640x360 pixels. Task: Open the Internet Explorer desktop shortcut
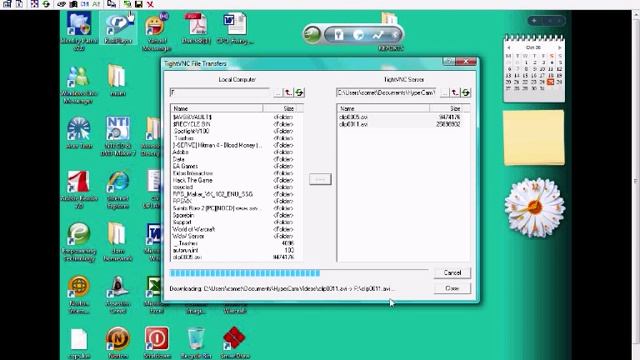click(x=118, y=190)
